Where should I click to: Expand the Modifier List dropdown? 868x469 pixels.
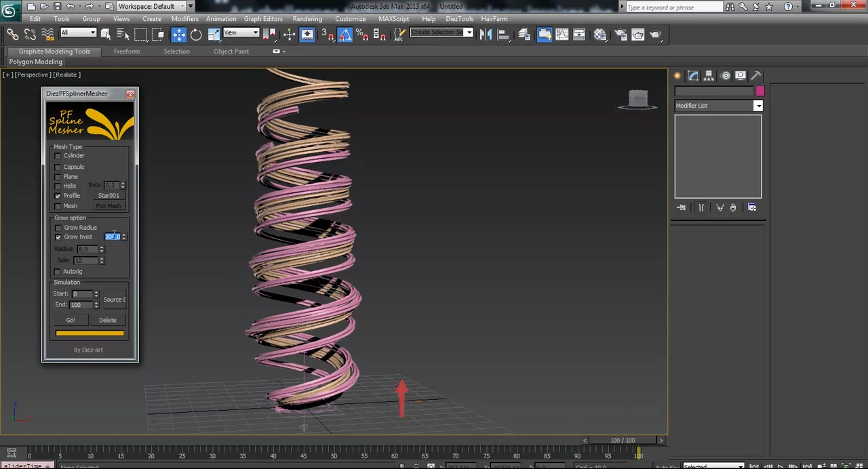pos(758,106)
